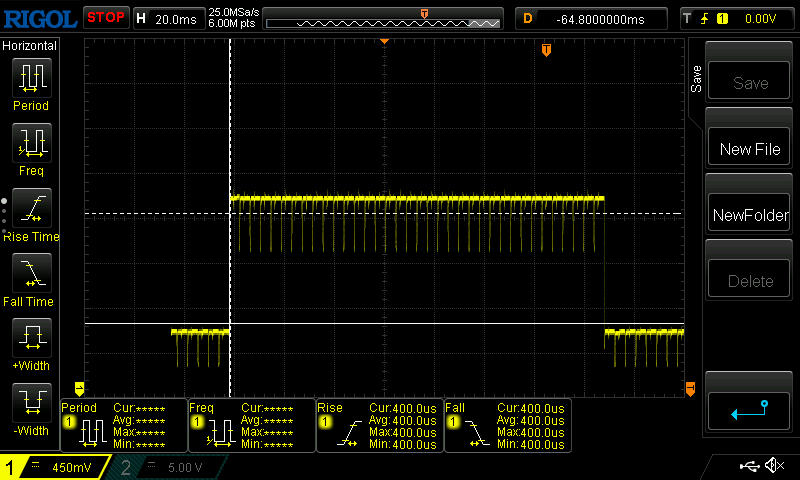The image size is (800, 480).
Task: Click the NewFolder button
Action: pos(749,215)
